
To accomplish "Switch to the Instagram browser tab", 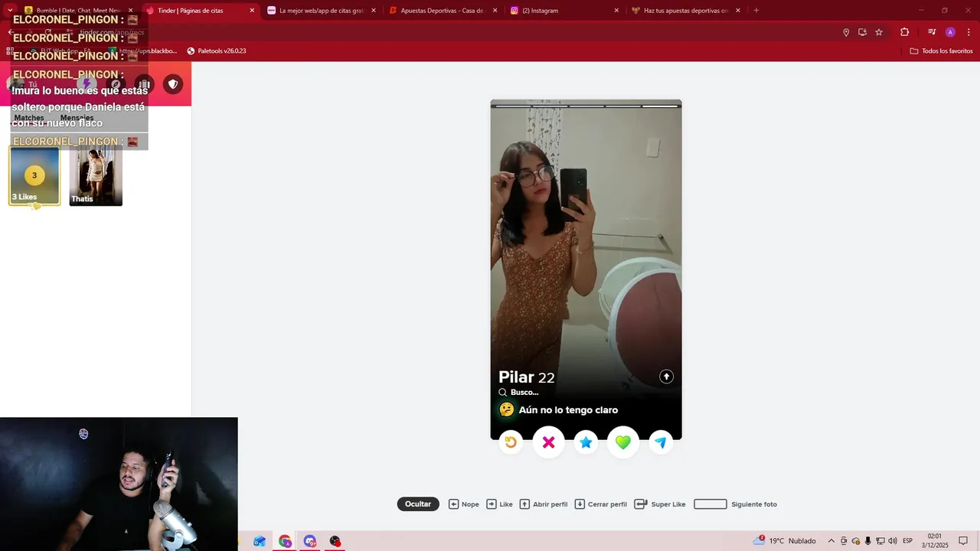I will coord(563,11).
